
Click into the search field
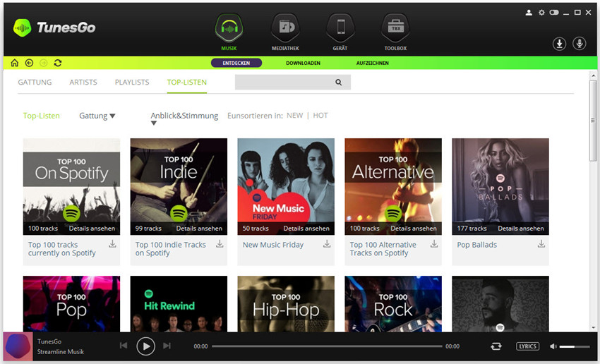pyautogui.click(x=293, y=83)
